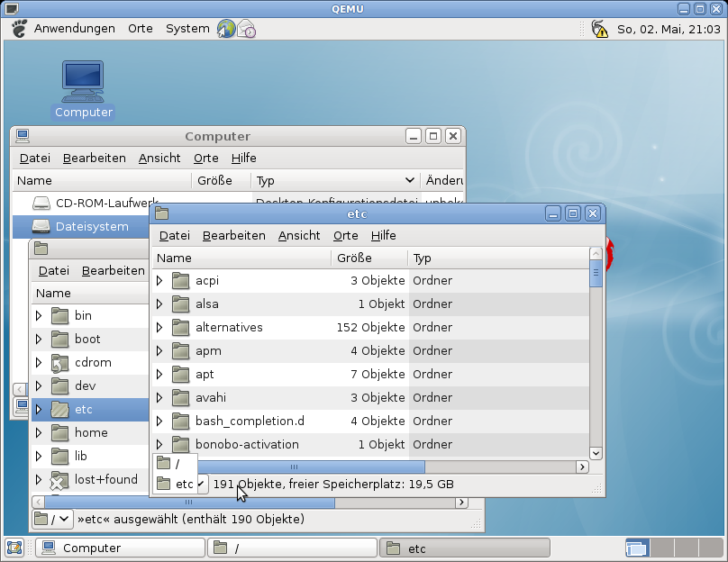Screen dimensions: 728x562
Task: Click the clock showing So, 02. Mai, 21:03
Action: [x=669, y=29]
